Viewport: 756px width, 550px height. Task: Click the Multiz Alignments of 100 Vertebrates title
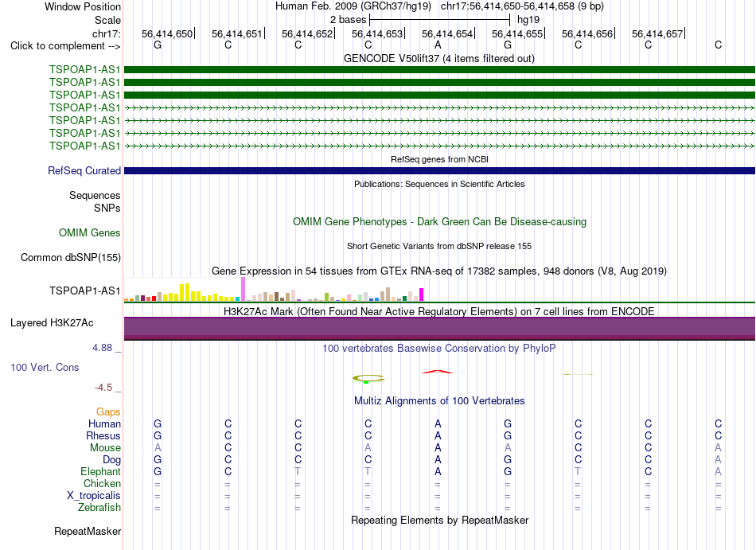[439, 400]
